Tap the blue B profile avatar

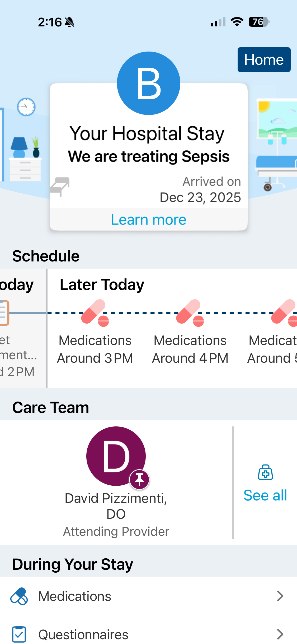[x=149, y=83]
